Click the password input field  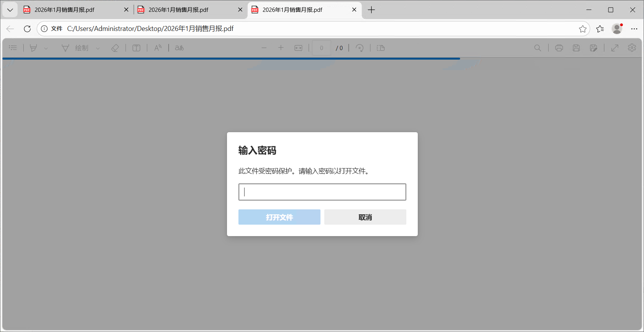[322, 192]
